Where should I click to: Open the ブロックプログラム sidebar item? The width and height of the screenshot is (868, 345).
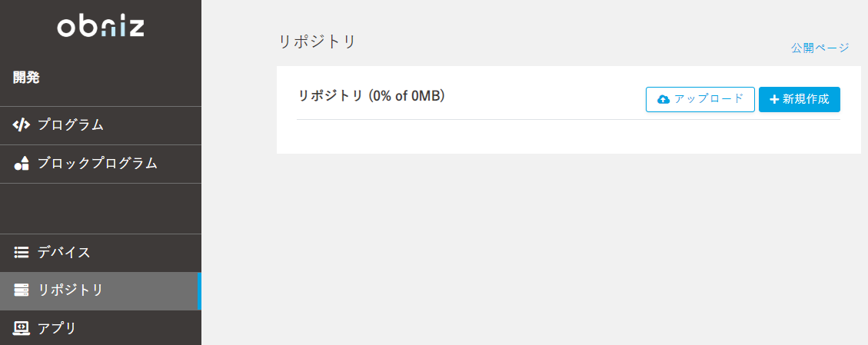[x=101, y=164]
